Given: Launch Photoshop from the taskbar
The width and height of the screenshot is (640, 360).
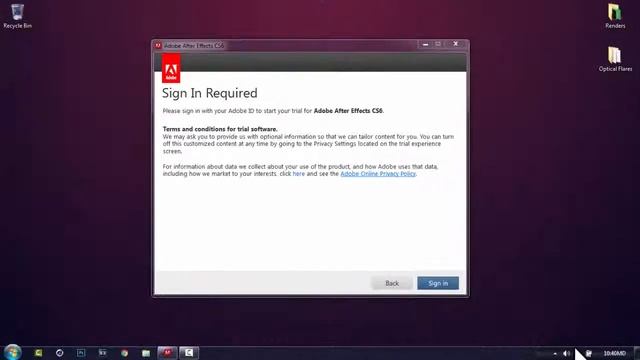Looking at the screenshot, I should tap(81, 353).
